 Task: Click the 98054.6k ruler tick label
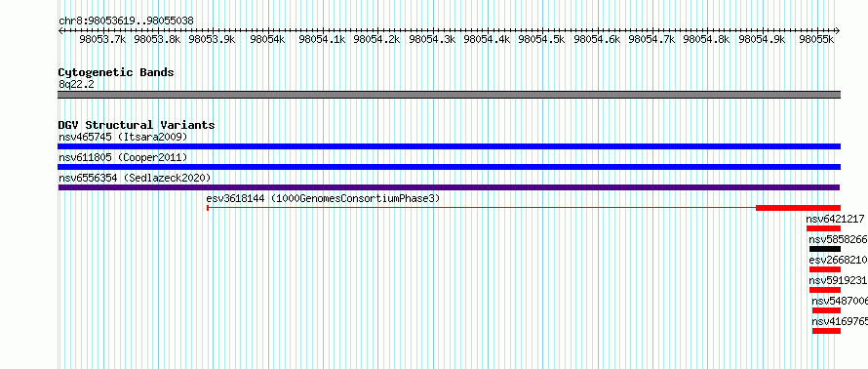point(597,39)
